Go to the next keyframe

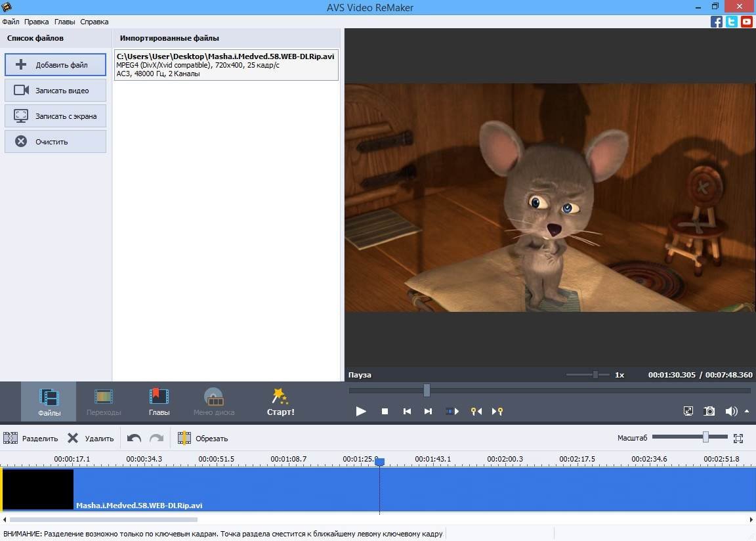pyautogui.click(x=497, y=411)
